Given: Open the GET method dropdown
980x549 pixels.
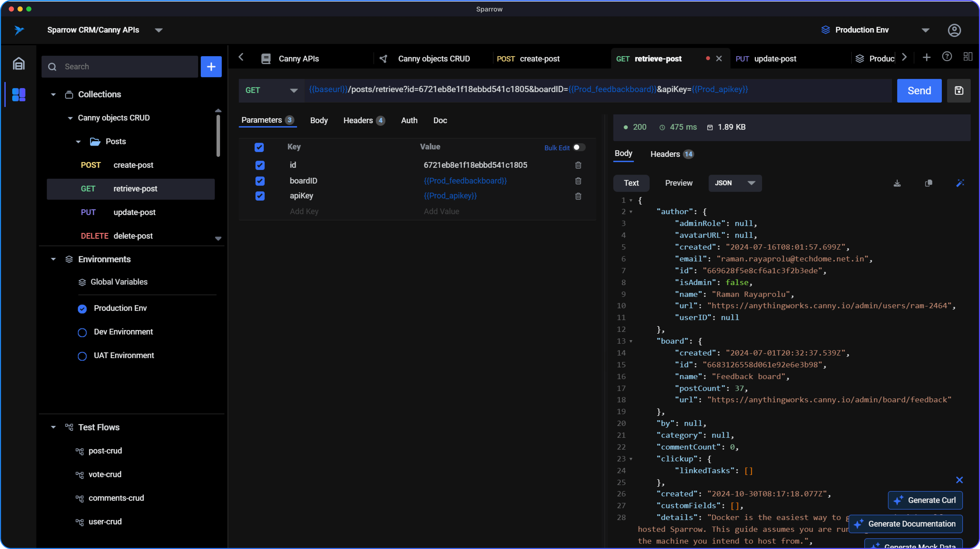Looking at the screenshot, I should point(271,91).
